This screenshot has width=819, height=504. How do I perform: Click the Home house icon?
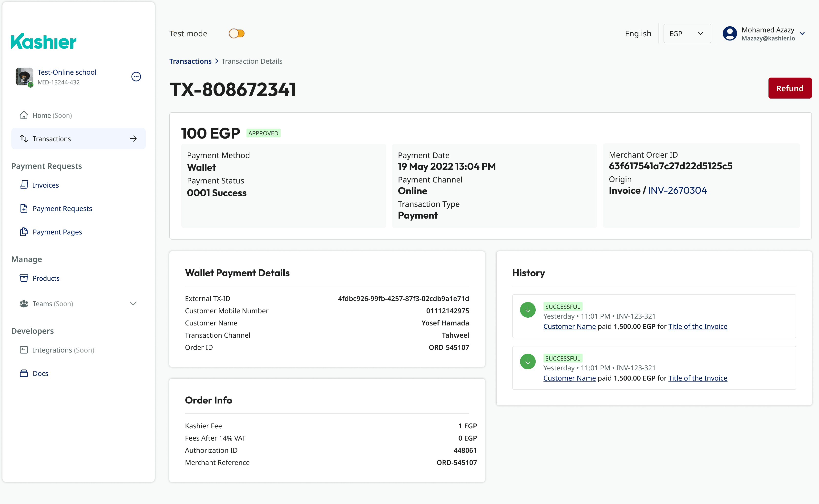pos(24,115)
